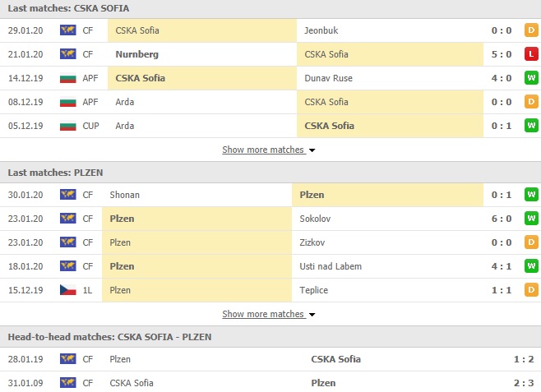
Task: Click the Bulgarian flag on the 14.12.19 row
Action: pos(67,78)
